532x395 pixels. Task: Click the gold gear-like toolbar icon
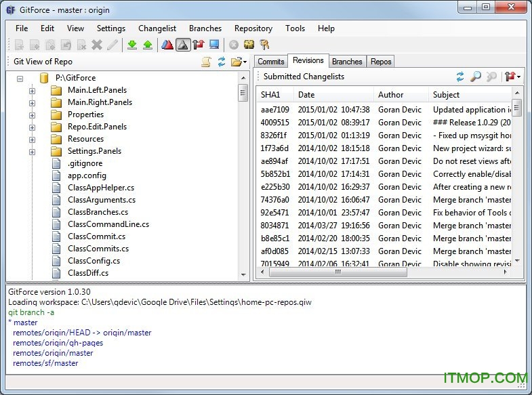point(249,45)
